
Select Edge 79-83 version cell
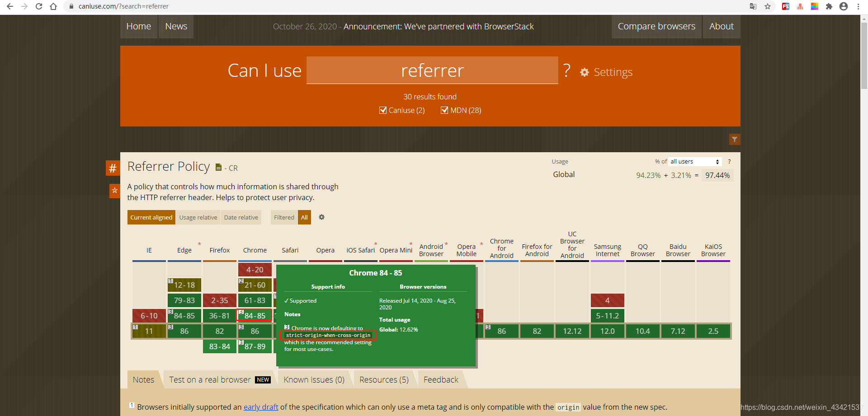coord(184,300)
